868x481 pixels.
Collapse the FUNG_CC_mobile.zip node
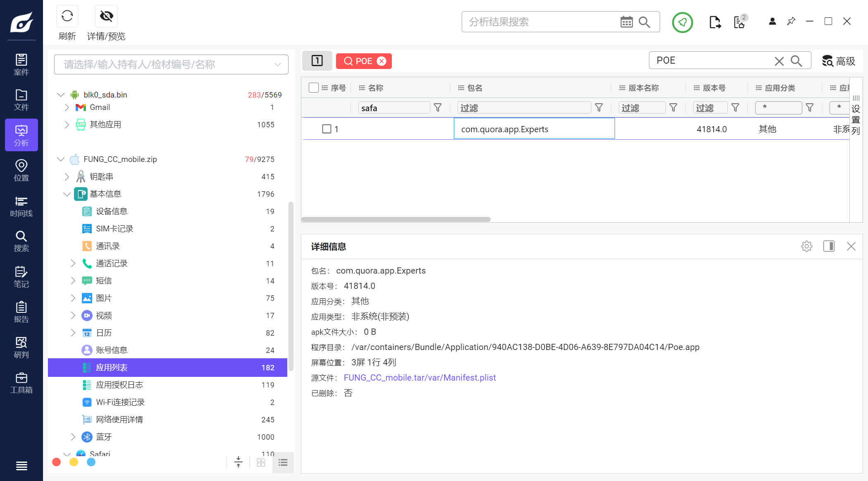(61, 159)
